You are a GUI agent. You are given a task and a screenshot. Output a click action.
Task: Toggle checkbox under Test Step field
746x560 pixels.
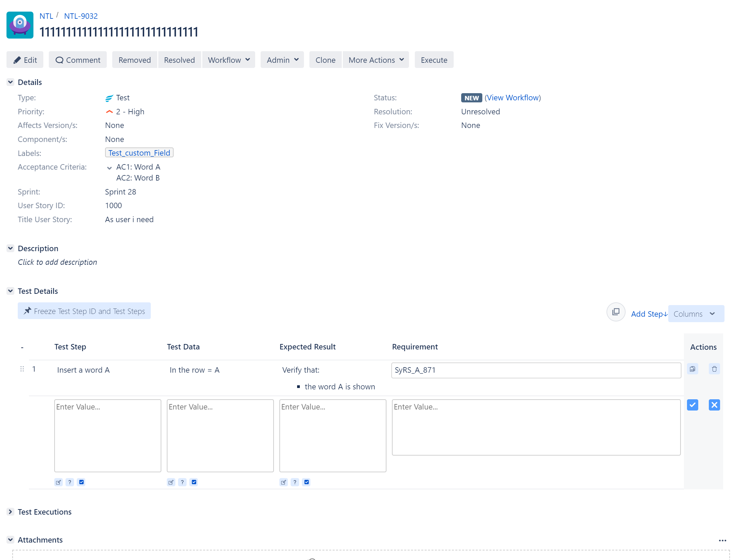[81, 482]
